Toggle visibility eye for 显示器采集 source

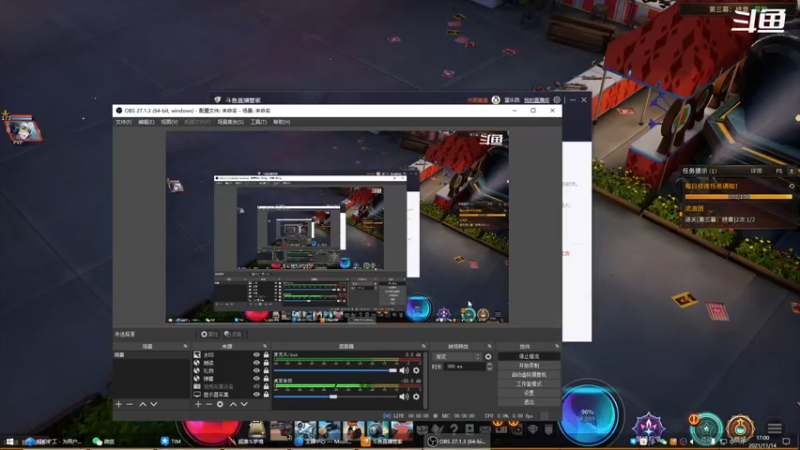click(x=257, y=394)
